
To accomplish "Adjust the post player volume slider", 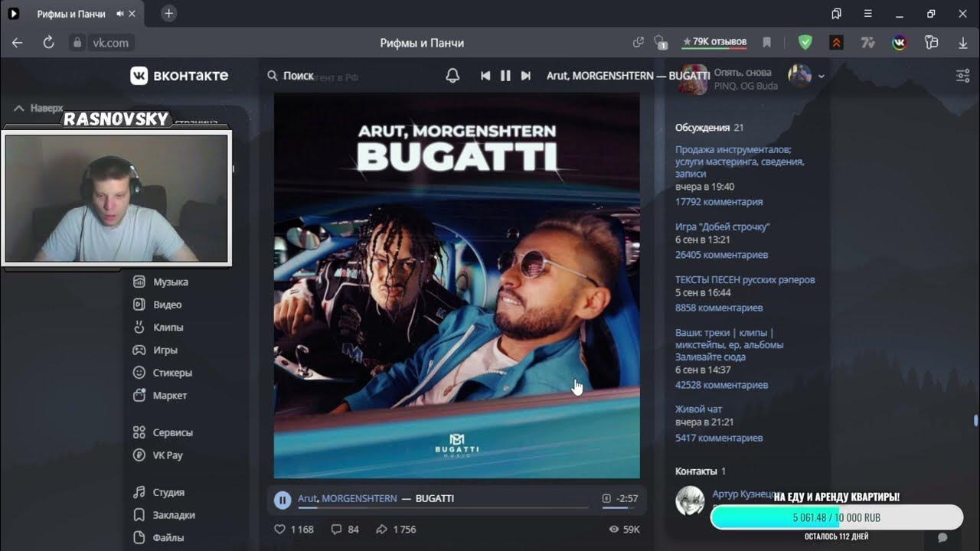I will pos(619,507).
